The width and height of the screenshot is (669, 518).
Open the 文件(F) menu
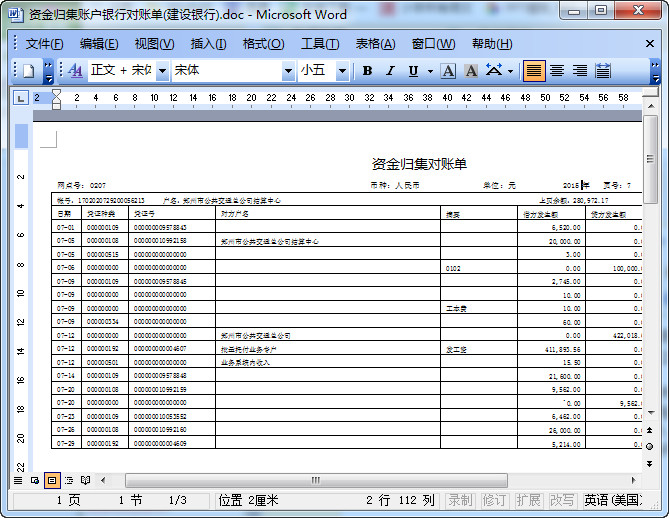point(44,44)
